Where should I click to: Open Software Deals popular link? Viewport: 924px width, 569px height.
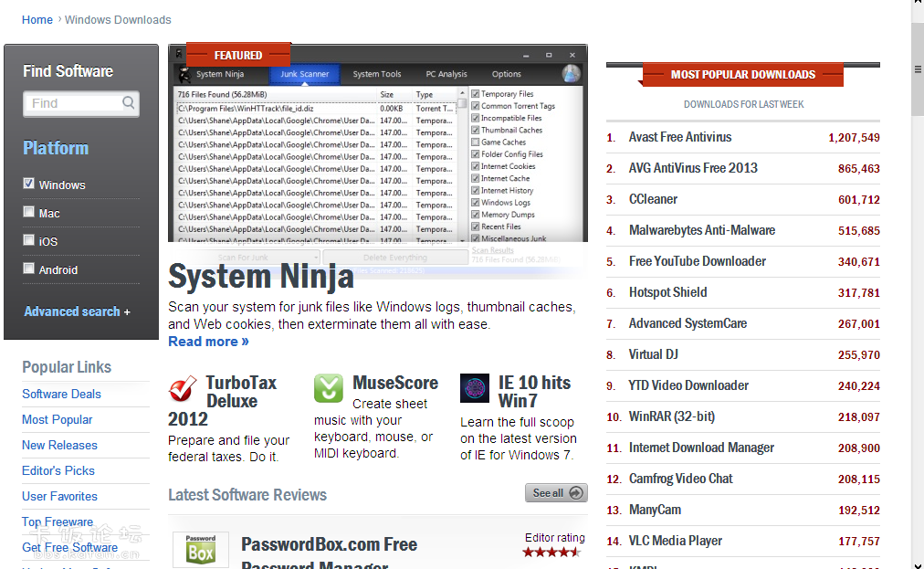pos(61,394)
